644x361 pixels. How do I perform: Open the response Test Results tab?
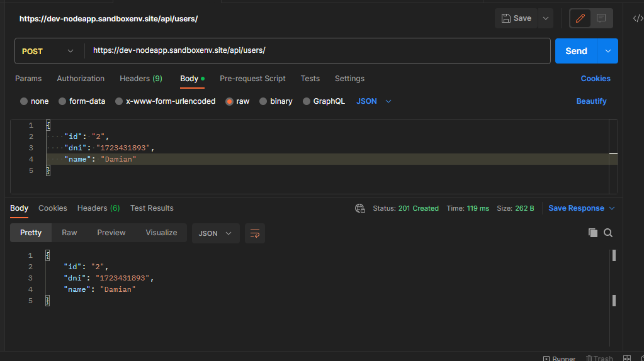152,208
